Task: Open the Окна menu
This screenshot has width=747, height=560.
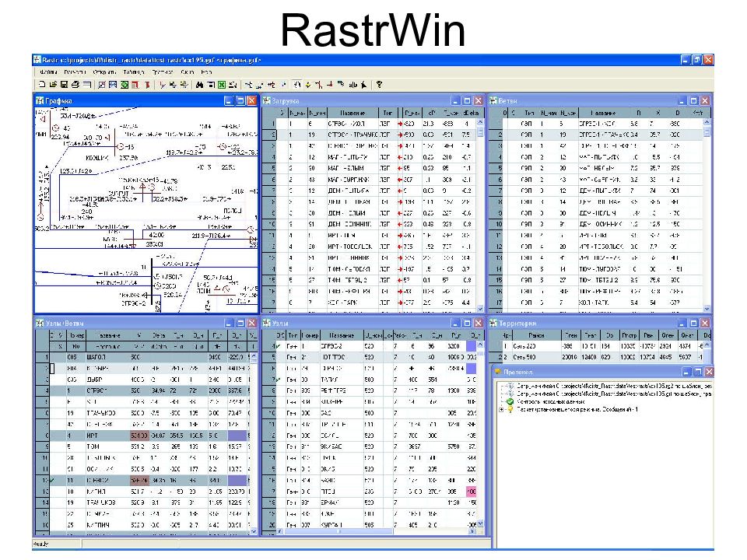Action: [x=188, y=72]
